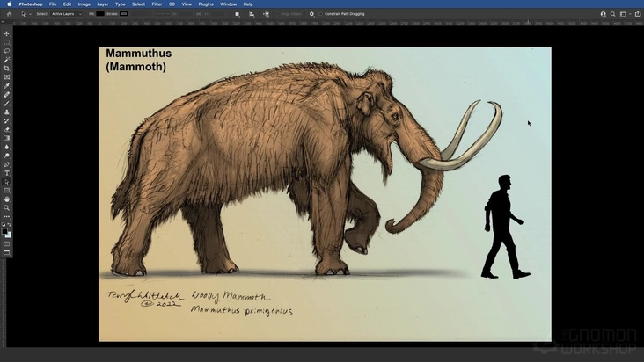Screen dimensions: 644x362
Task: Open the Path arrangement options
Action: tap(267, 14)
